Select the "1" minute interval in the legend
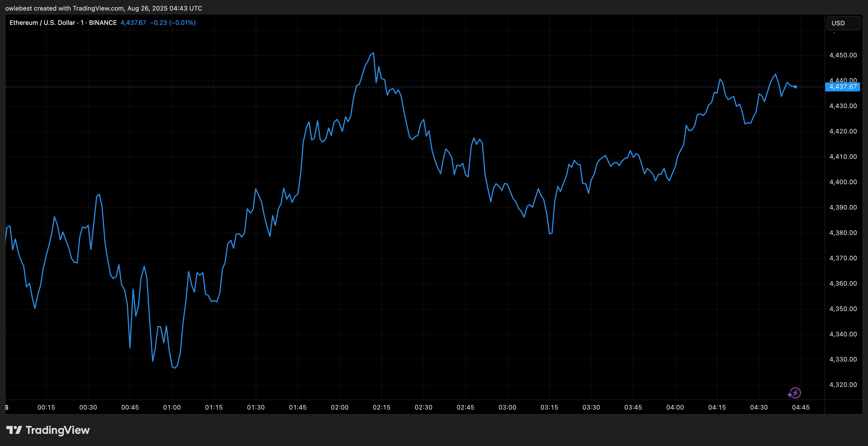This screenshot has height=446, width=868. click(81, 22)
